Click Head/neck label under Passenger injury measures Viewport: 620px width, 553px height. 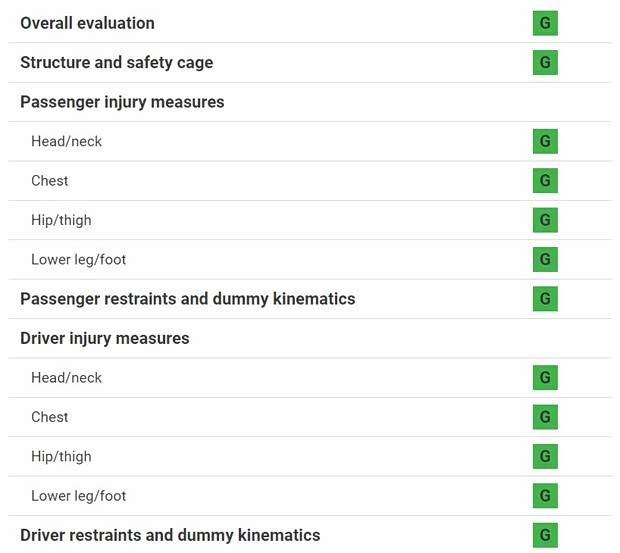point(66,142)
